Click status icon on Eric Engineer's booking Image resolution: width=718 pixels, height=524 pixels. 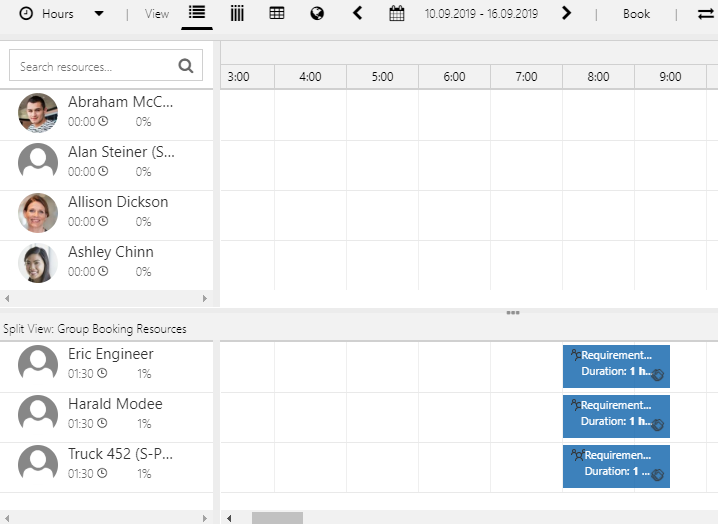coord(658,375)
